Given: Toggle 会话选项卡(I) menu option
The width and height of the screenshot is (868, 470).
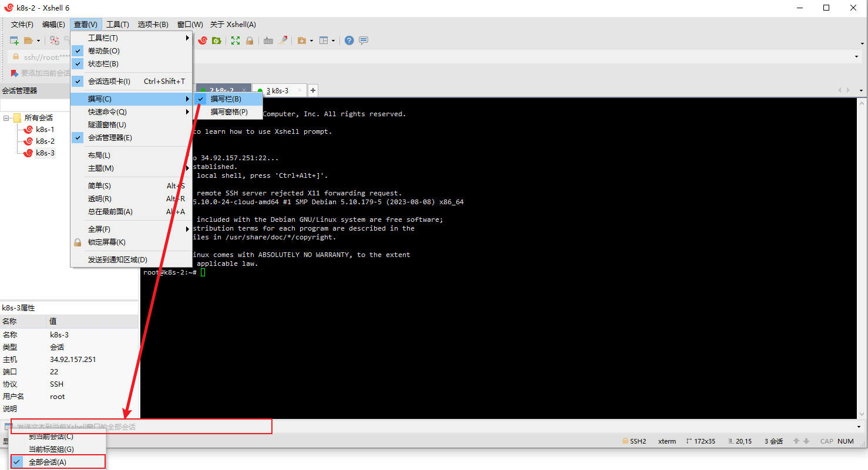Looking at the screenshot, I should (131, 82).
